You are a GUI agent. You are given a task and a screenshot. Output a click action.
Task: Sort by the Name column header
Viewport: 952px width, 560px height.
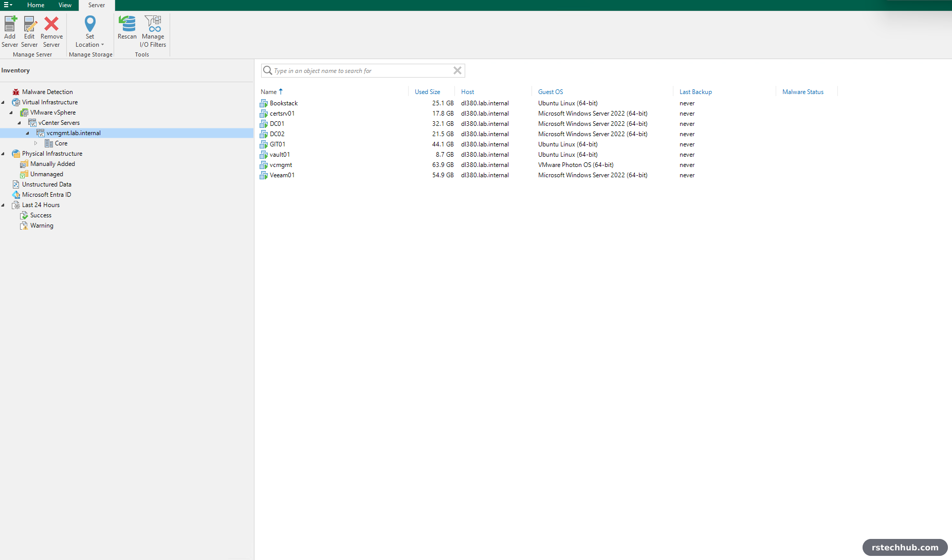[x=268, y=92]
